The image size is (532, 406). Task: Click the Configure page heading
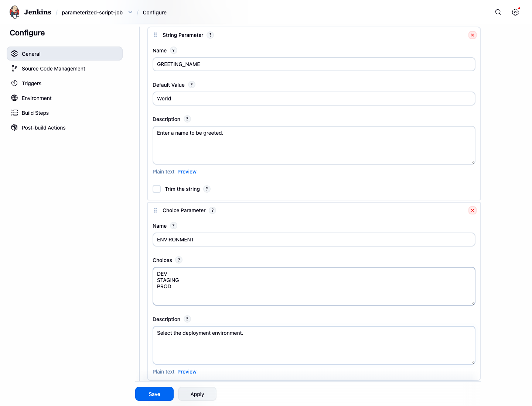27,33
